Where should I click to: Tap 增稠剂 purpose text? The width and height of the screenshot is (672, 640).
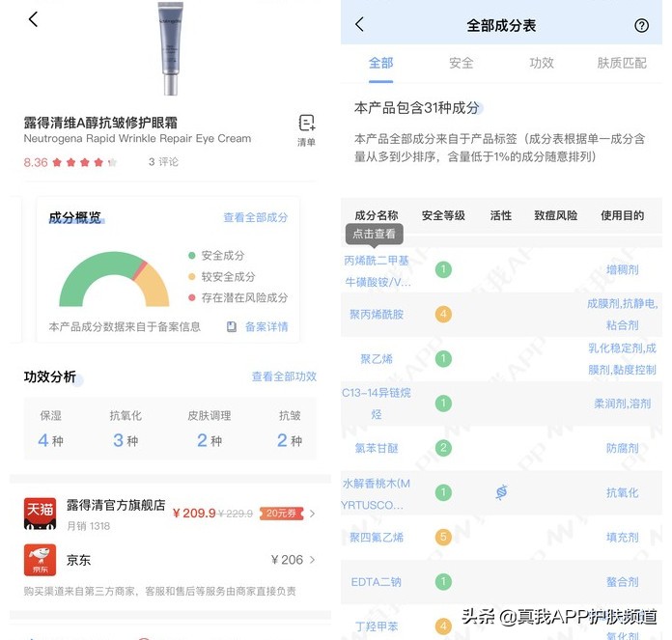tap(623, 270)
